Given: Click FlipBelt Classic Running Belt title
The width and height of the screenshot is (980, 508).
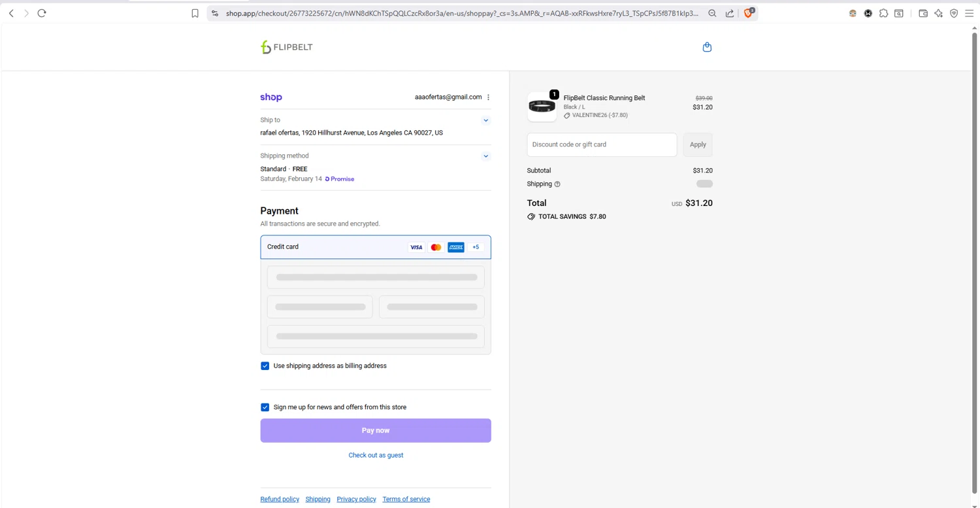Looking at the screenshot, I should pyautogui.click(x=604, y=98).
